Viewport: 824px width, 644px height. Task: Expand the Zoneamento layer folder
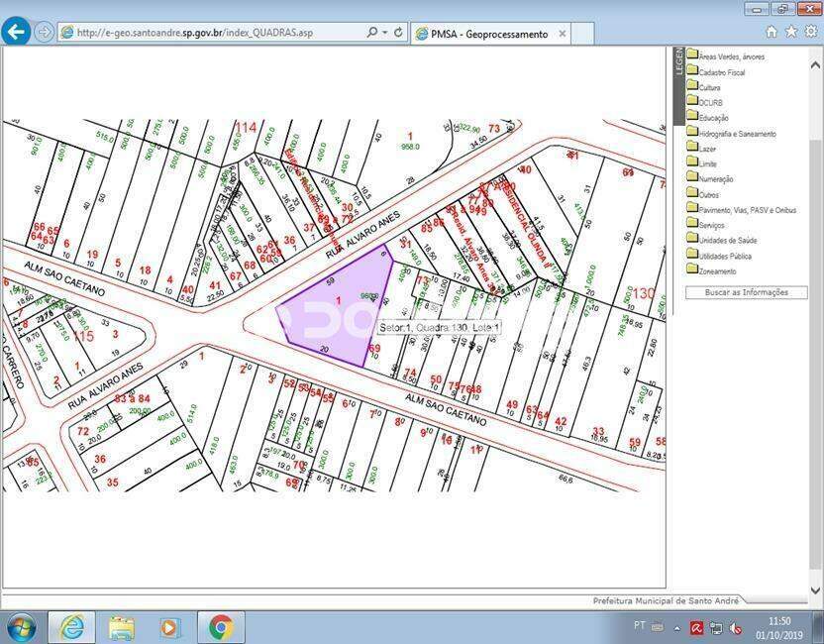[693, 269]
